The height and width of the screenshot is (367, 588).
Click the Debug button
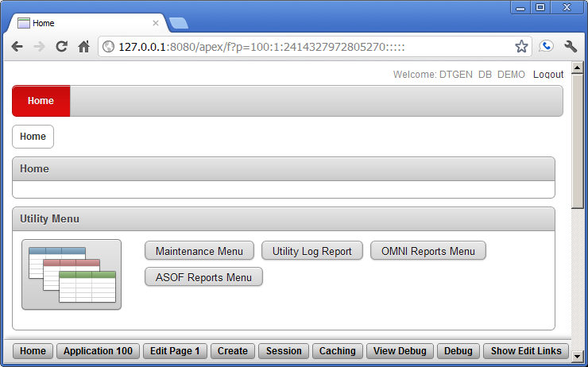click(x=458, y=351)
